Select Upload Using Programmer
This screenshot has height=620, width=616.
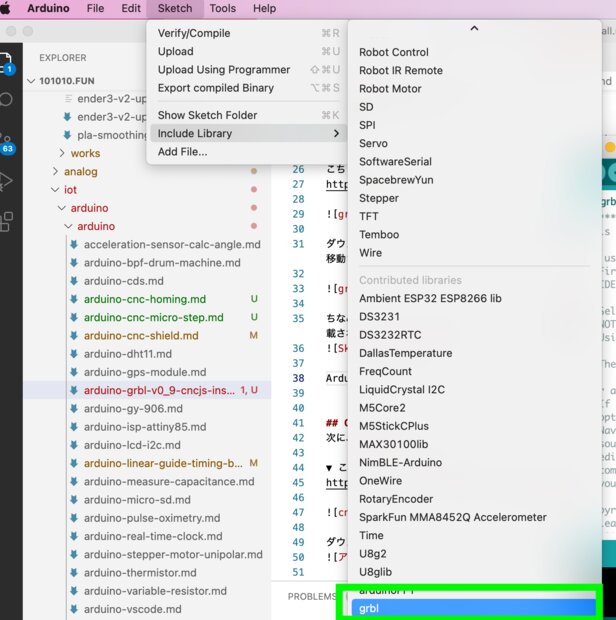tap(247, 70)
